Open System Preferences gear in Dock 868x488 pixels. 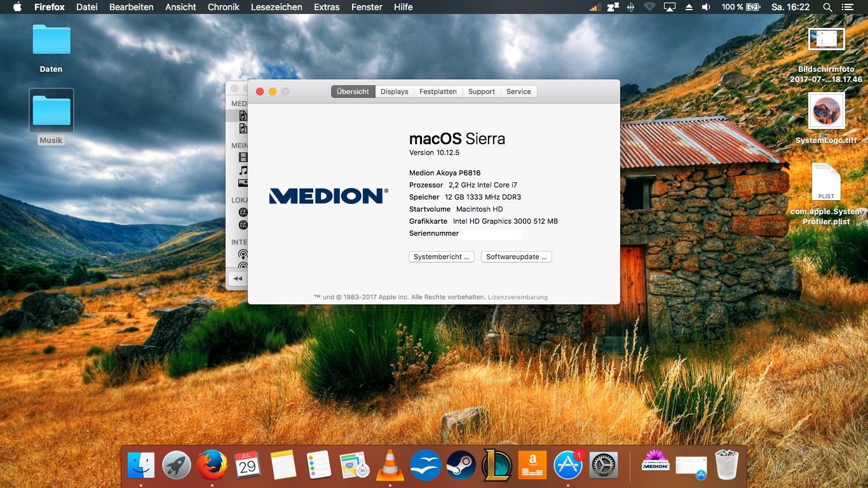(604, 466)
